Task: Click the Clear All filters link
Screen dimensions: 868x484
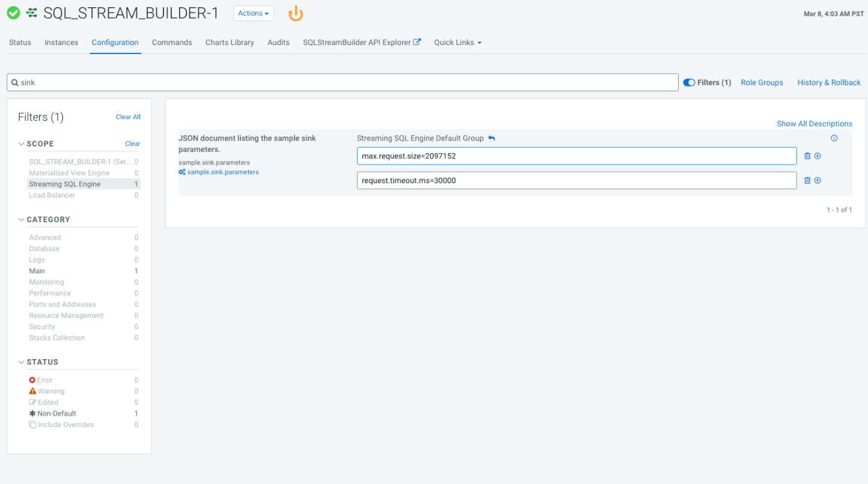Action: coord(128,117)
